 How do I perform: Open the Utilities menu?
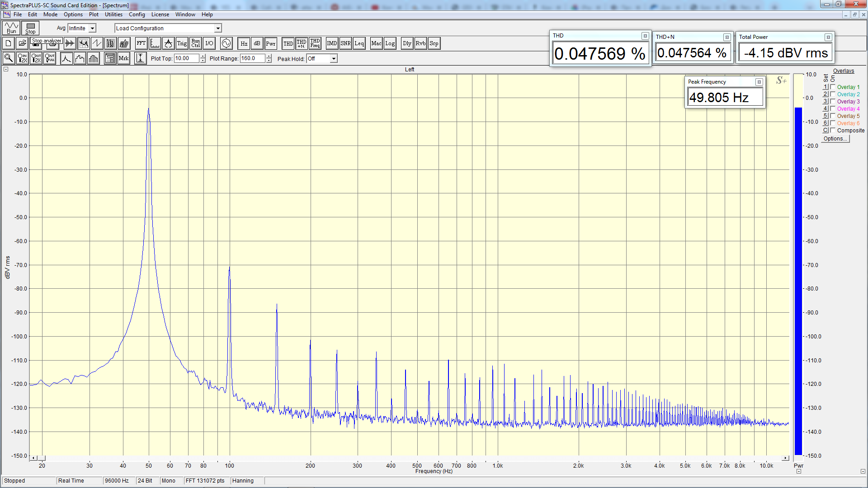tap(113, 14)
